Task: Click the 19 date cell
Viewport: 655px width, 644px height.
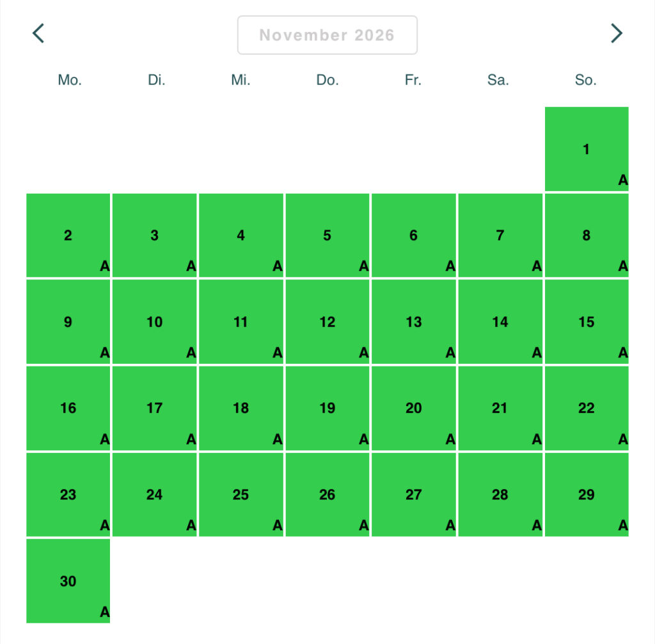Action: pyautogui.click(x=327, y=408)
